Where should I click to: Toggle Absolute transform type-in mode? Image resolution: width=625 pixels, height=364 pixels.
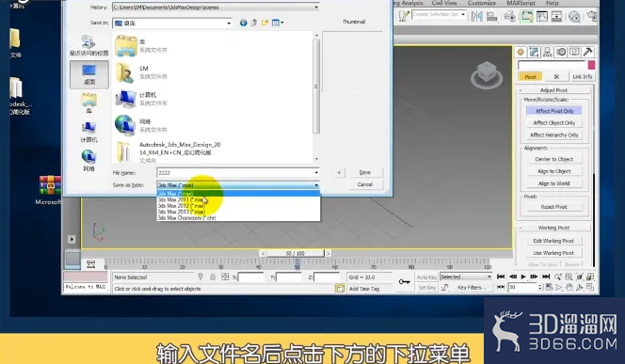click(x=225, y=277)
